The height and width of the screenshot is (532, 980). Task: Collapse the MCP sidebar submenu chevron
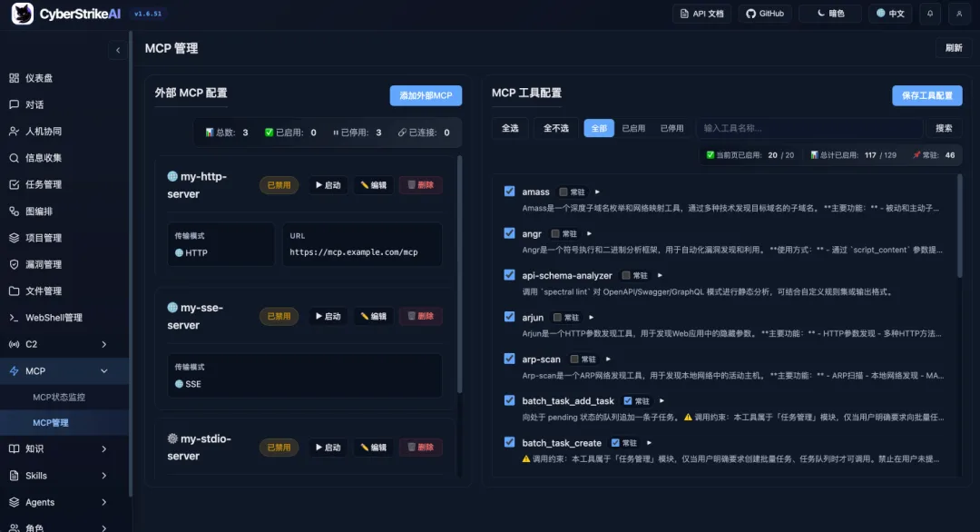(x=103, y=370)
